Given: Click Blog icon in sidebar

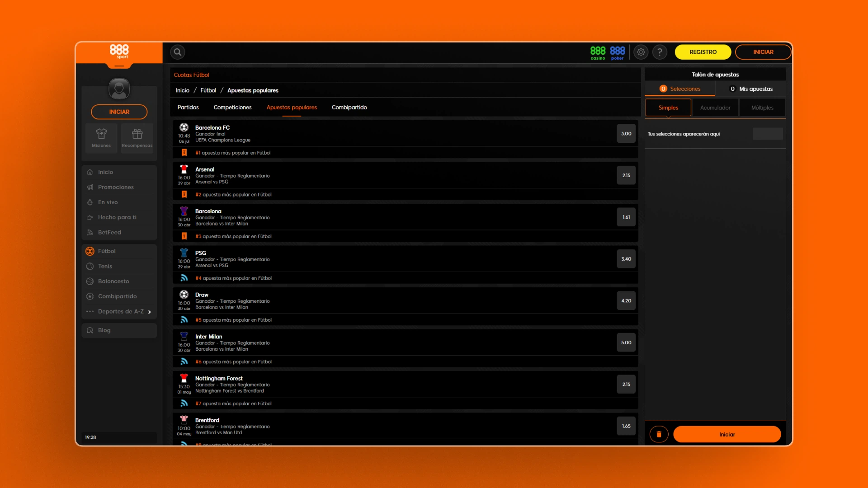Looking at the screenshot, I should coord(90,330).
